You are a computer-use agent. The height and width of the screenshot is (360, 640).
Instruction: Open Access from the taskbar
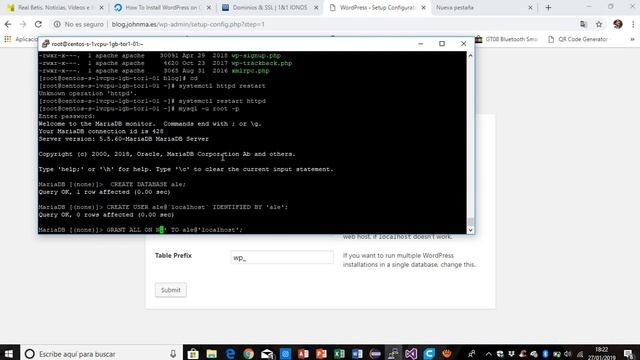click(x=303, y=353)
